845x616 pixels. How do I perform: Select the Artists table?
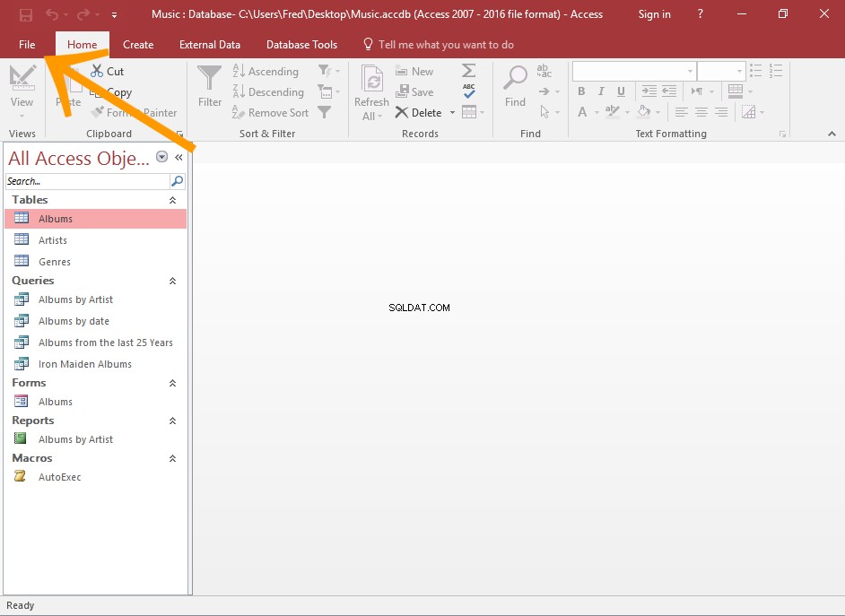click(x=95, y=240)
